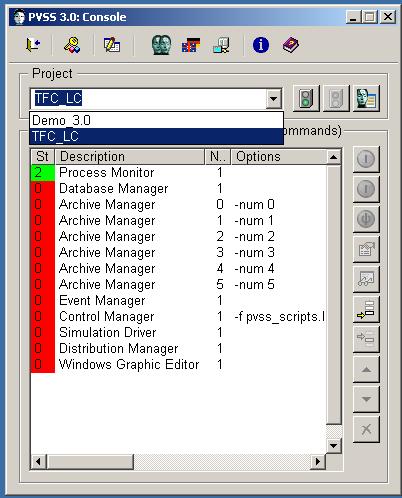Open the purple help book icon
This screenshot has height=498, width=402.
(x=291, y=45)
